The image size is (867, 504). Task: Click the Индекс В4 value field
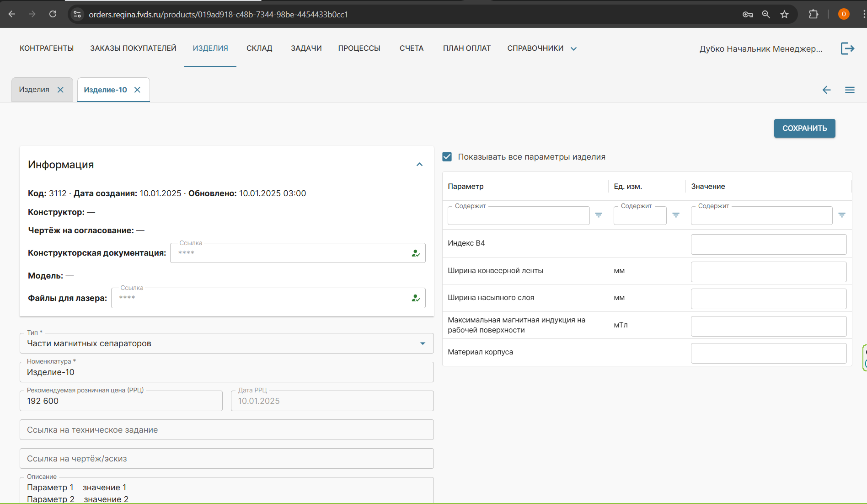[x=768, y=245]
